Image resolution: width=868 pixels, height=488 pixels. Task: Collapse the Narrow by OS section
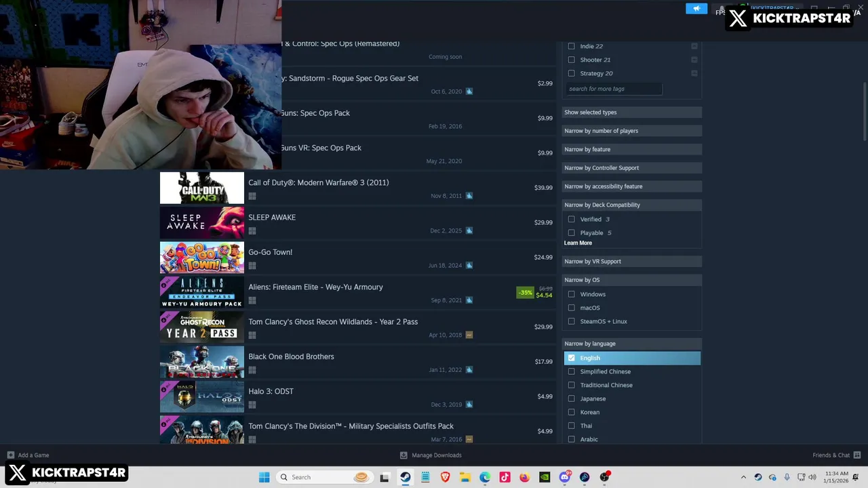(632, 280)
